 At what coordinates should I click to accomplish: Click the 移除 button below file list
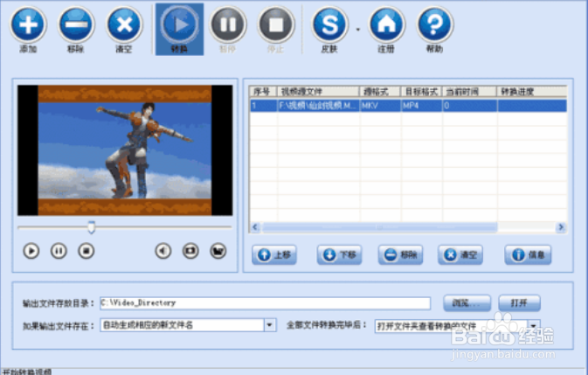click(x=400, y=255)
